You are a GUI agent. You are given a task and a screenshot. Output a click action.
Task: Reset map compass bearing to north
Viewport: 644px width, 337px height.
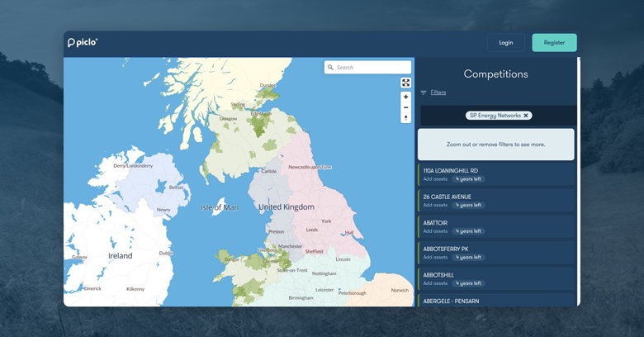coord(405,118)
